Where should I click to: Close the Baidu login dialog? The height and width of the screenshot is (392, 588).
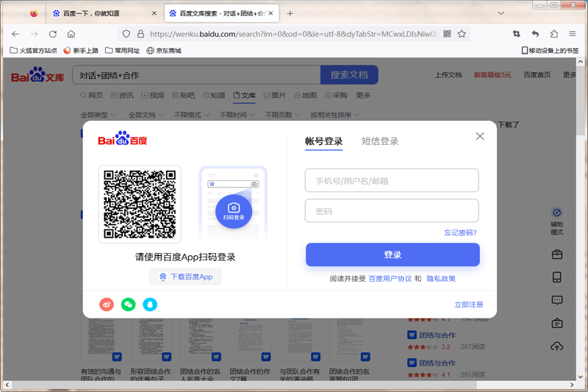pos(480,136)
